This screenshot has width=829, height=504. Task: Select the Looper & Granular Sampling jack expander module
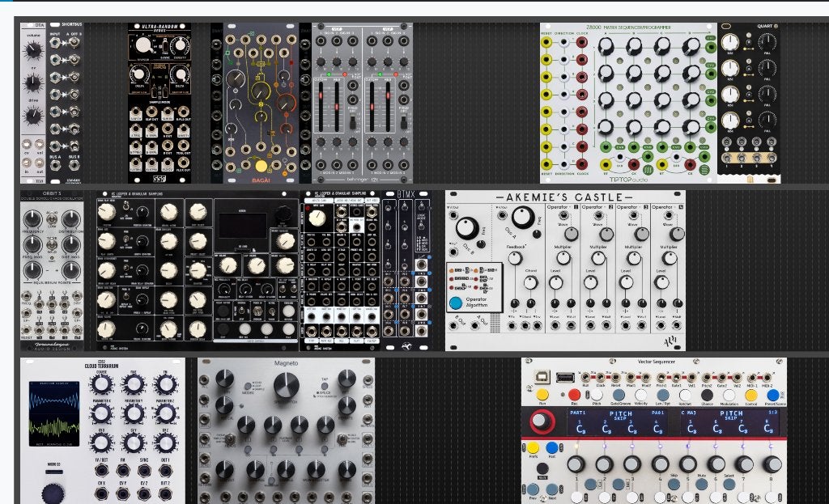tap(341, 270)
